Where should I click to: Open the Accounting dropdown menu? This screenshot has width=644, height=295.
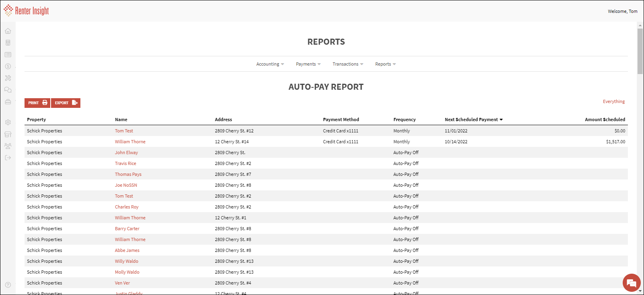(270, 64)
